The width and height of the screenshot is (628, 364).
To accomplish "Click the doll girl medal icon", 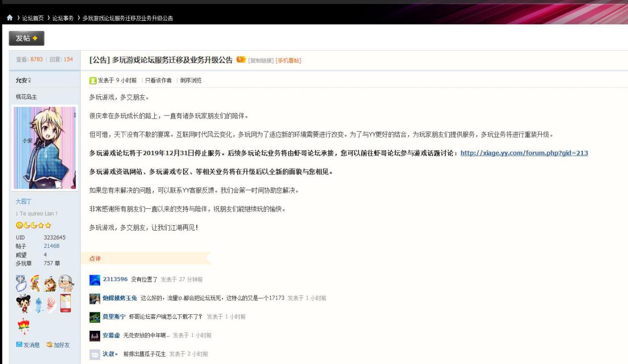I will point(24,303).
